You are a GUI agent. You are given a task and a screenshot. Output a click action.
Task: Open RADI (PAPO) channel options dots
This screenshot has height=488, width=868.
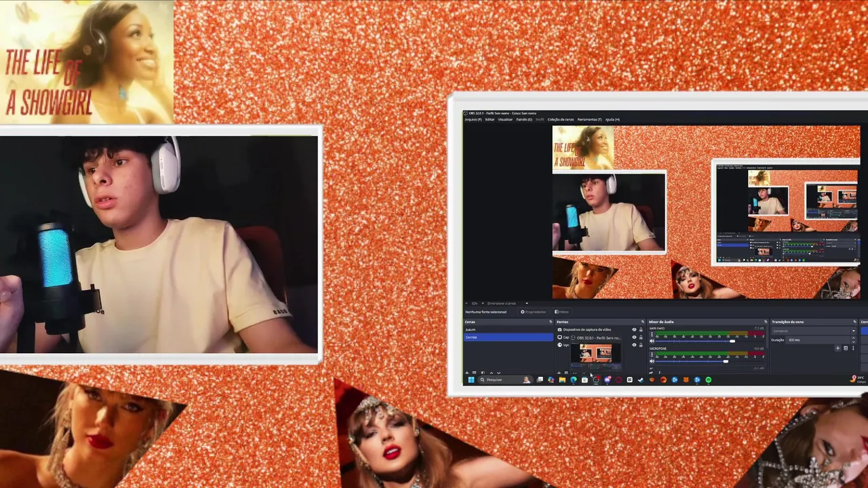[652, 334]
